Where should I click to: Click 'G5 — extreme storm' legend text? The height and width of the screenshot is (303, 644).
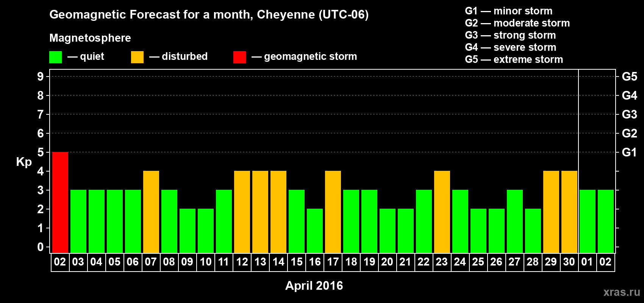click(x=514, y=59)
